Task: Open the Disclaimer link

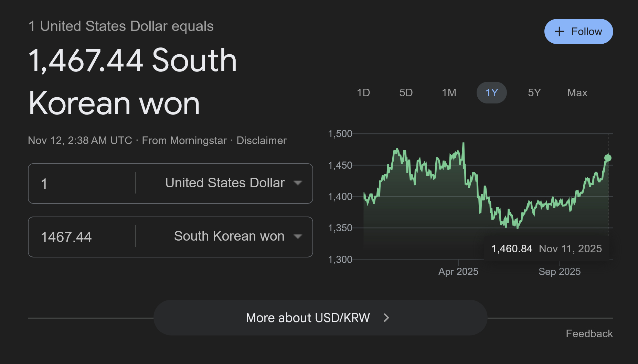Action: pos(261,141)
